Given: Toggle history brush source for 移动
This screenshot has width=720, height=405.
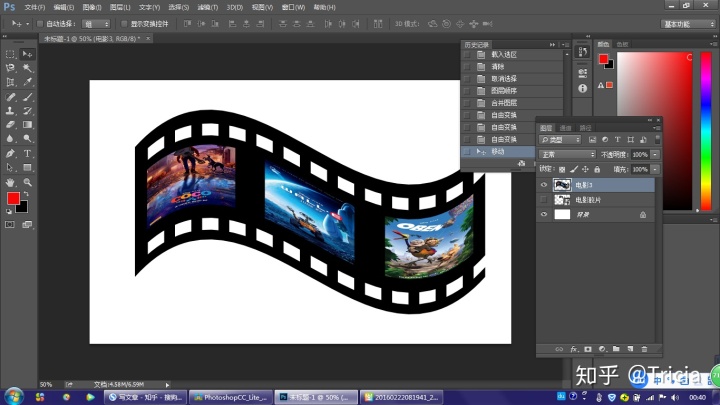Looking at the screenshot, I should [467, 152].
